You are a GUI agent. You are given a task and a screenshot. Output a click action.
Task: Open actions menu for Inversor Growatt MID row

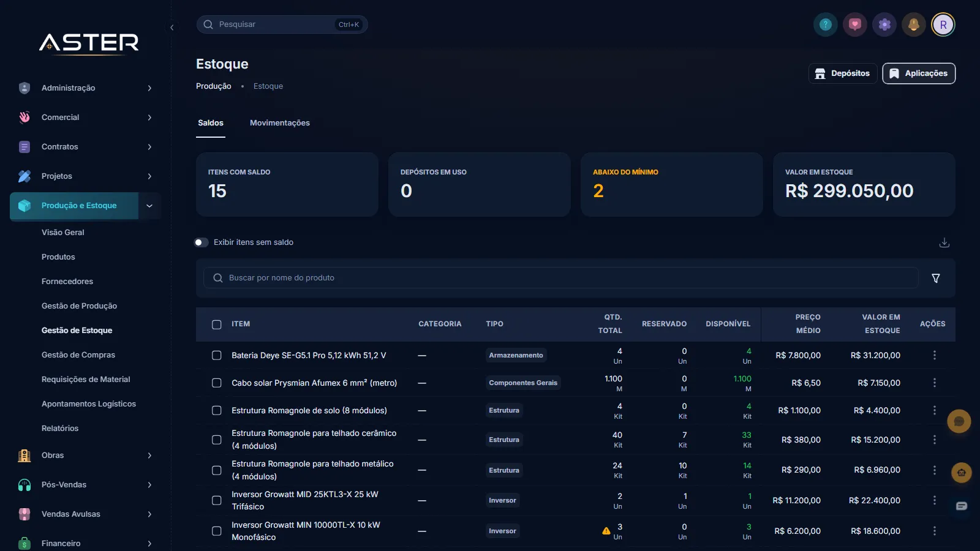click(x=935, y=500)
